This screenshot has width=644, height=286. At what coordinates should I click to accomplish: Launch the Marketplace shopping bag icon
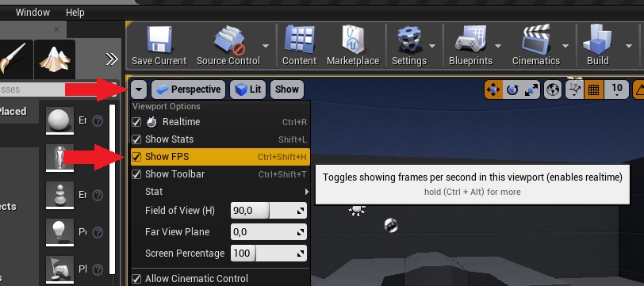[x=353, y=40]
